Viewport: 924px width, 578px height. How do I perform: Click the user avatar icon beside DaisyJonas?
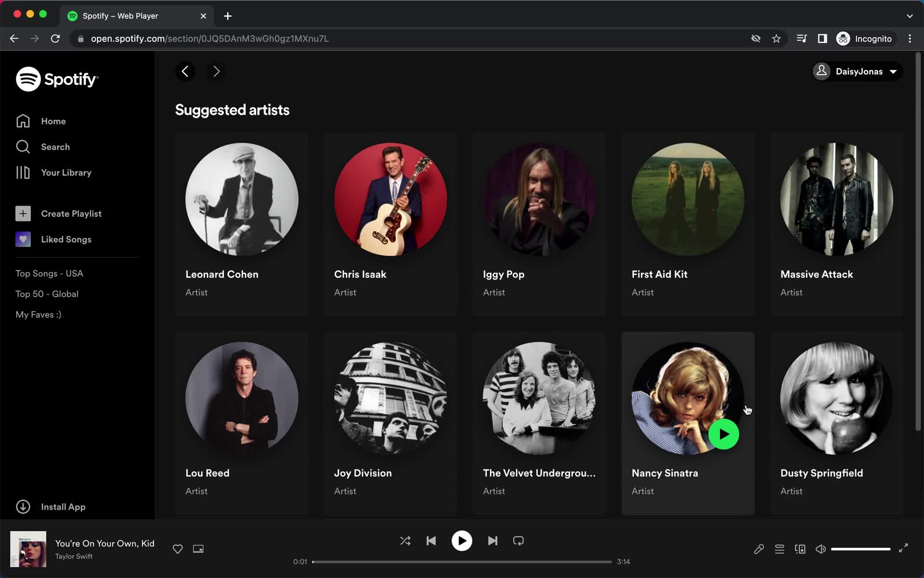click(x=821, y=71)
